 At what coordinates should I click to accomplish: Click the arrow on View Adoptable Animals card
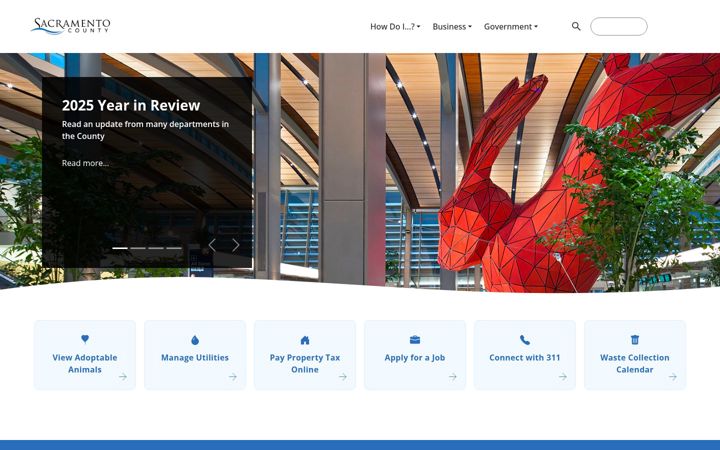123,377
